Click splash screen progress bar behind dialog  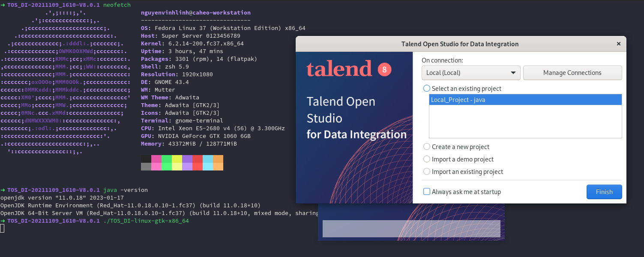(411, 229)
